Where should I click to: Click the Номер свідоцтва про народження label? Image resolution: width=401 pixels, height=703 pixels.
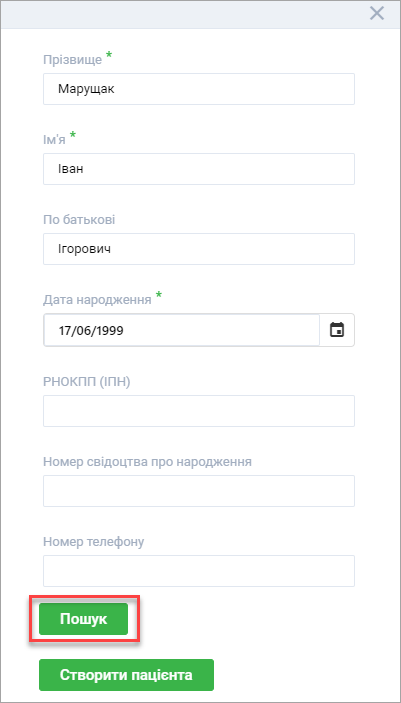click(x=147, y=461)
